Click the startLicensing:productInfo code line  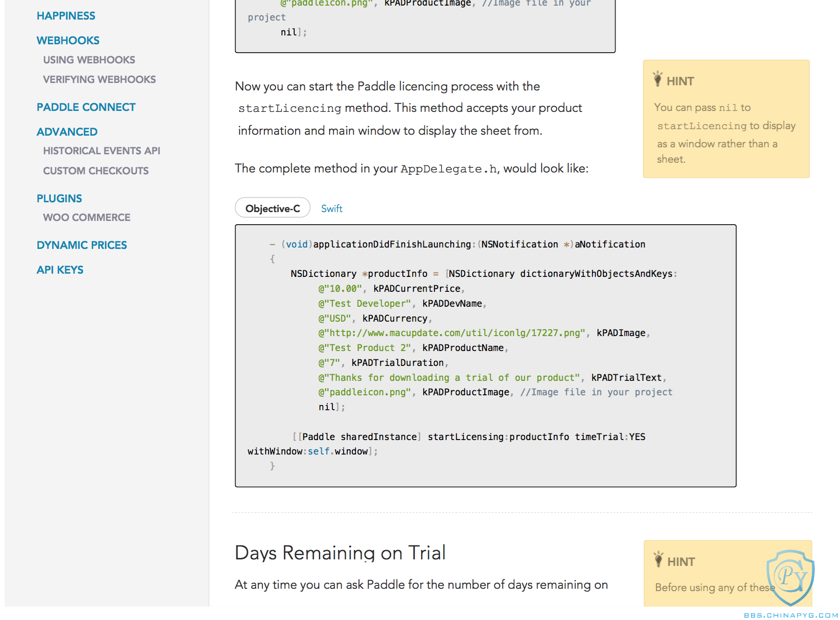(469, 437)
